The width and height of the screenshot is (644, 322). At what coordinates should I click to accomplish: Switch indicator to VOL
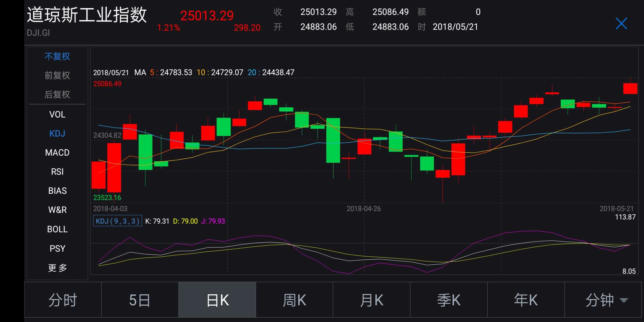pos(57,114)
